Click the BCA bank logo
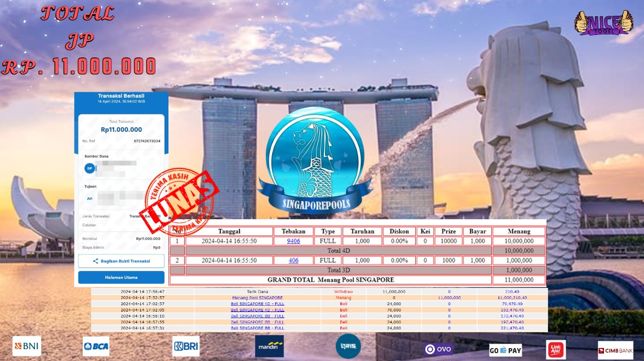This screenshot has height=361, width=644. (96, 346)
